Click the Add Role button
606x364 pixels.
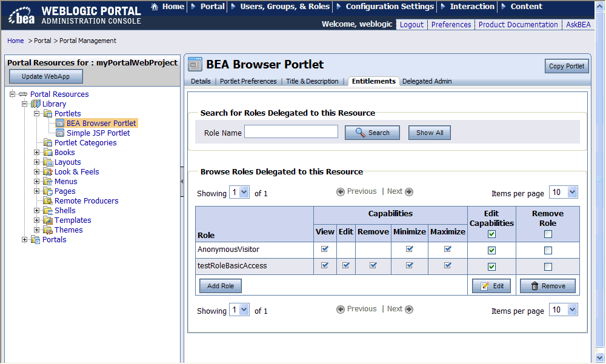click(x=221, y=286)
